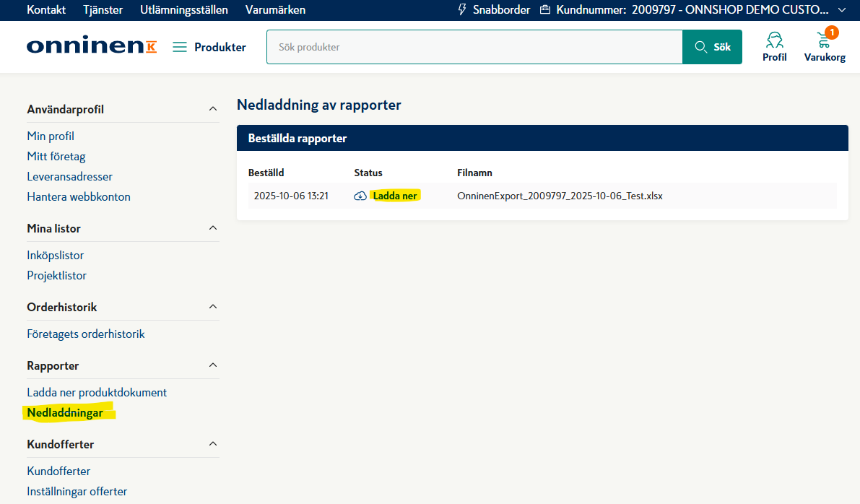Click the Filnamn column header
The width and height of the screenshot is (860, 504).
coord(475,173)
